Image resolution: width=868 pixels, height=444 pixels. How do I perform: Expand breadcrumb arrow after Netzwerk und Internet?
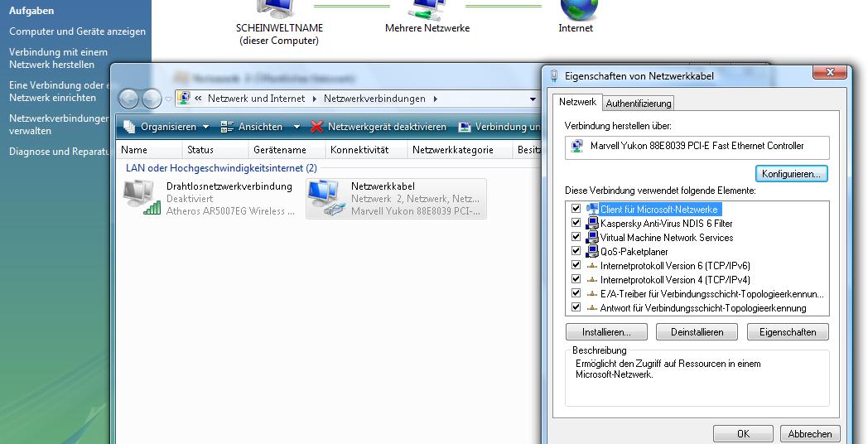tap(315, 99)
